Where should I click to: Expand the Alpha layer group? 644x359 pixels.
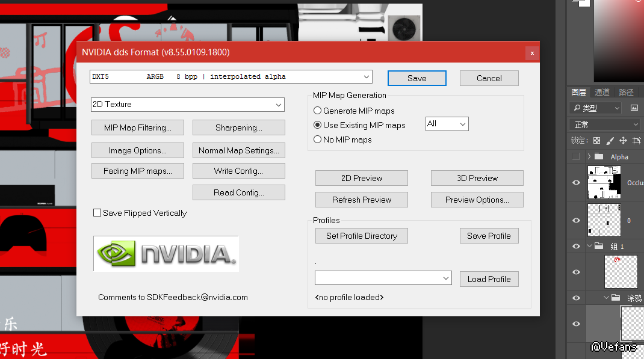point(589,156)
